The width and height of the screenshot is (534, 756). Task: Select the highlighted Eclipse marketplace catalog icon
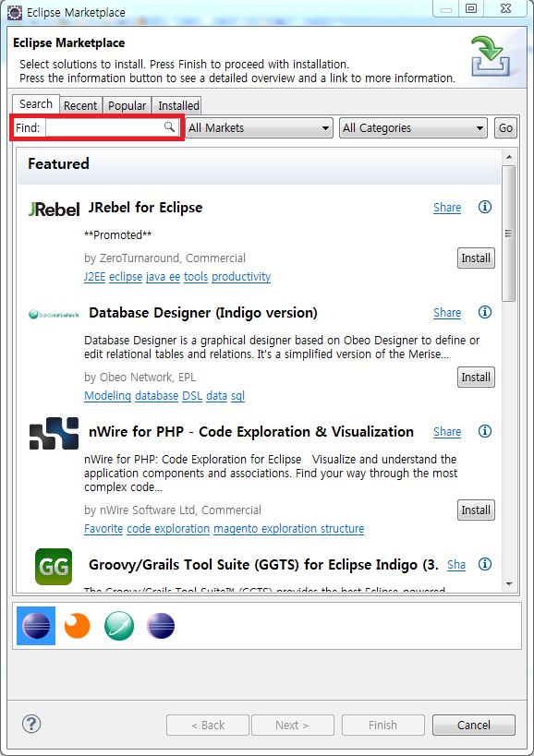pyautogui.click(x=36, y=626)
